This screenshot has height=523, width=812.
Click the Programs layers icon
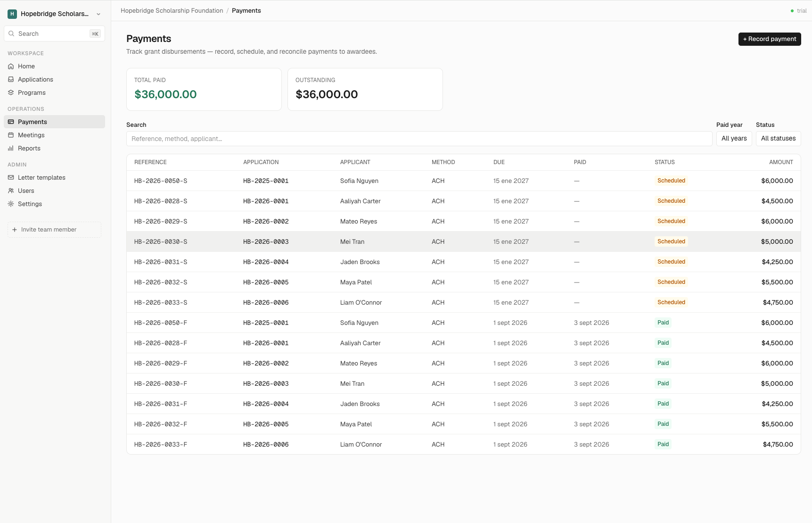[x=11, y=93]
